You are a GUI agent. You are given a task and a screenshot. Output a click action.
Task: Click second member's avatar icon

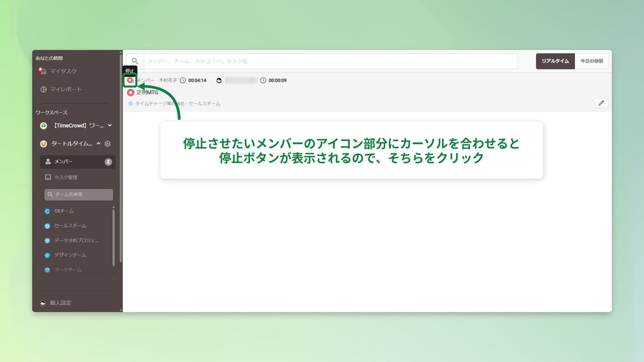(x=219, y=80)
